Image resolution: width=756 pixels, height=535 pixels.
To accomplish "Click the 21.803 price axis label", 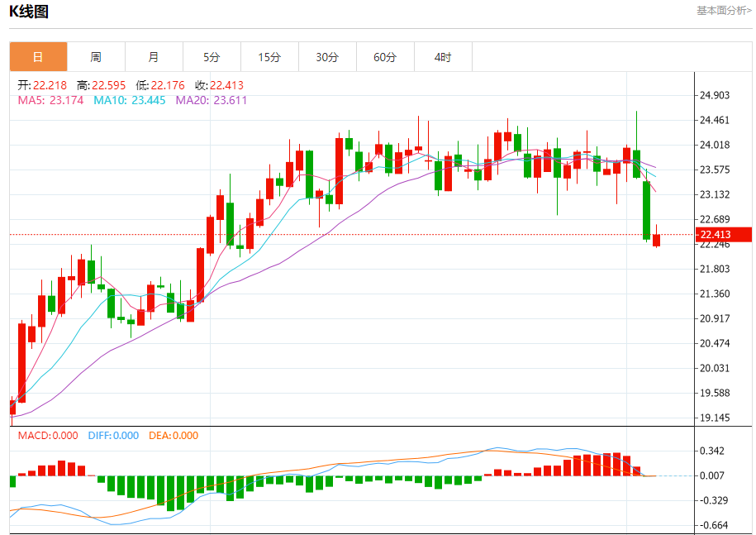I will coord(715,269).
